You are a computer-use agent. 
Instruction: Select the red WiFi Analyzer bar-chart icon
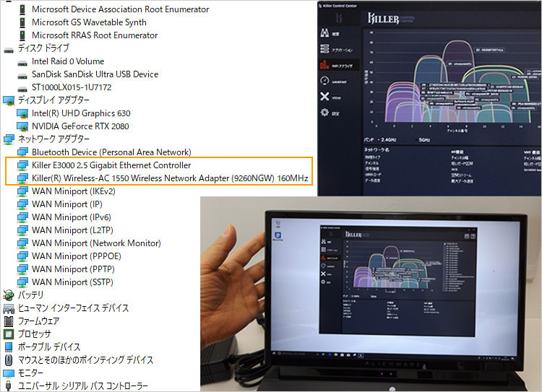click(324, 64)
